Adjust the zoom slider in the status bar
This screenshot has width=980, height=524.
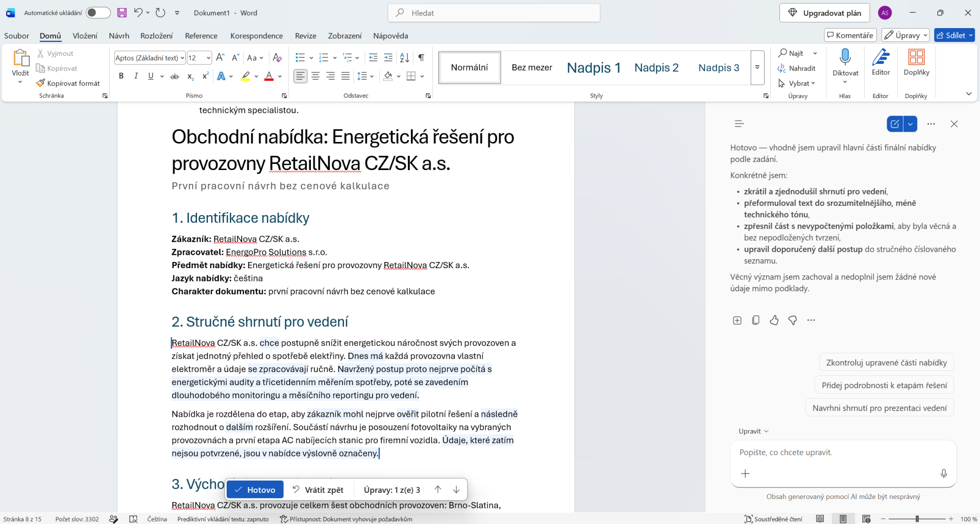click(x=917, y=519)
